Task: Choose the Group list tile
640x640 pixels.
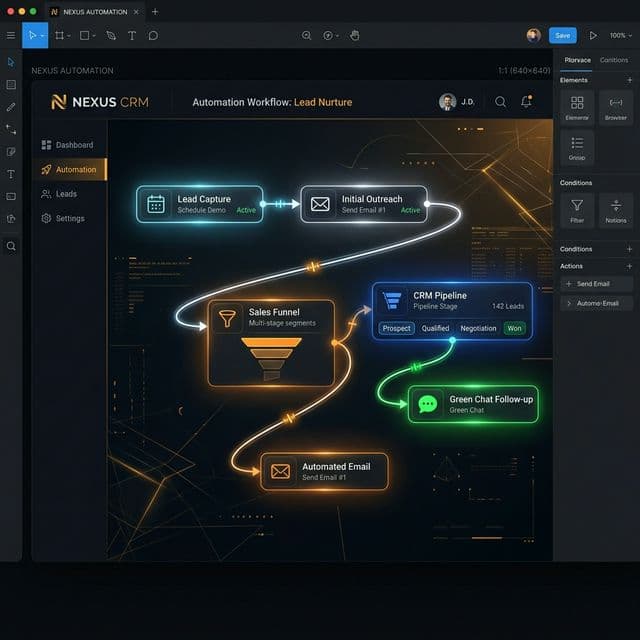Action: (x=577, y=148)
